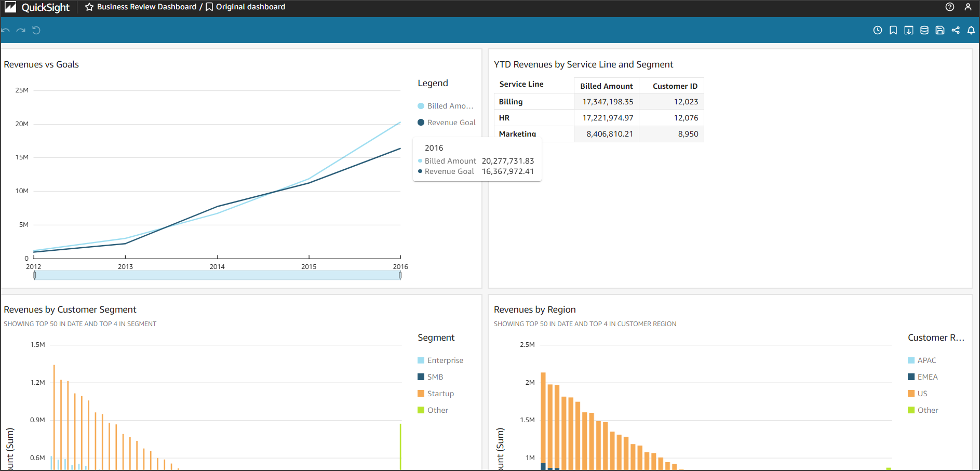Toggle Other in Customer Region legend
Screen dimensions: 980x471
pyautogui.click(x=923, y=410)
